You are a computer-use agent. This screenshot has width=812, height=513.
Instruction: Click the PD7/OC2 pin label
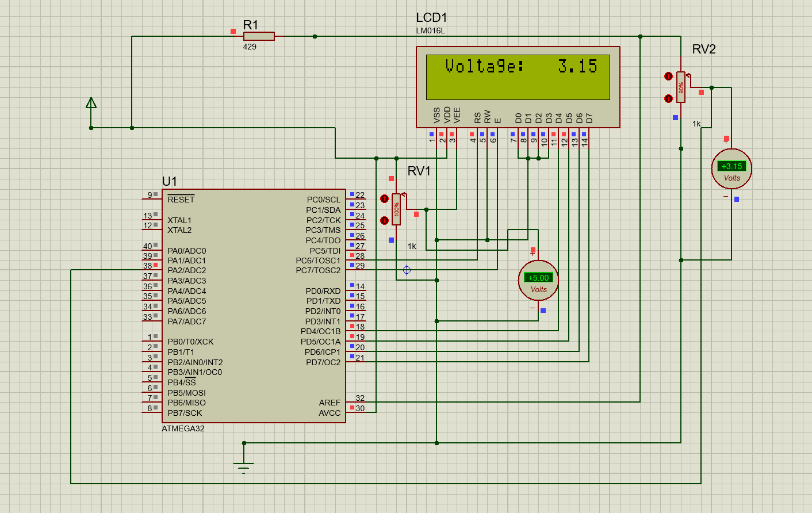323,362
